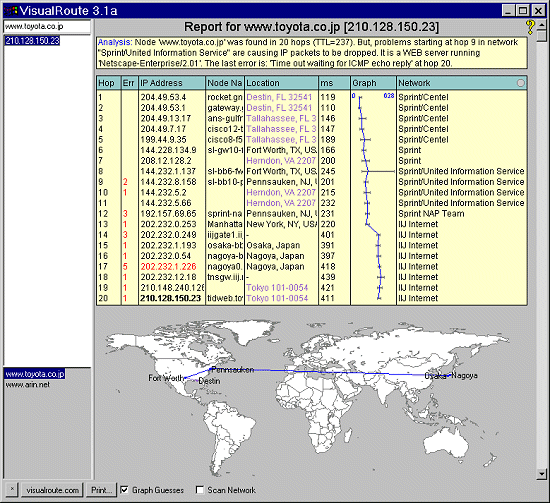Click the Fort Worth label on the map
Viewport: 550px width, 503px height.
pos(166,378)
